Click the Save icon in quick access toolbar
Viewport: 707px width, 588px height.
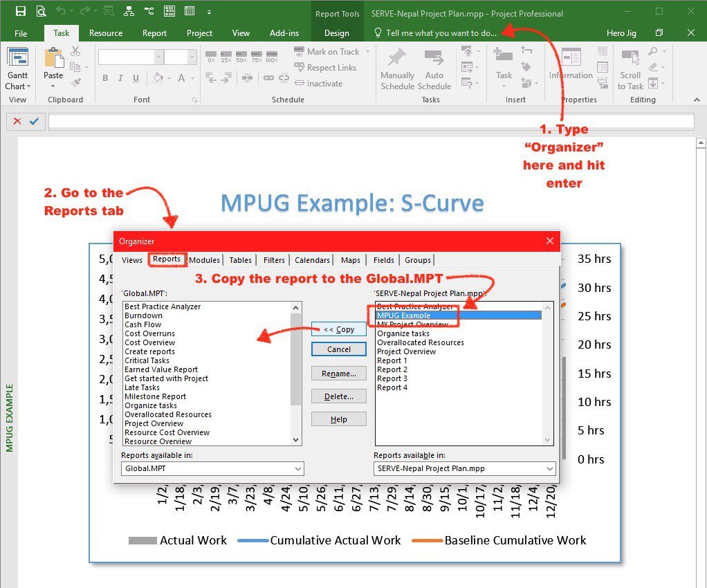[21, 11]
